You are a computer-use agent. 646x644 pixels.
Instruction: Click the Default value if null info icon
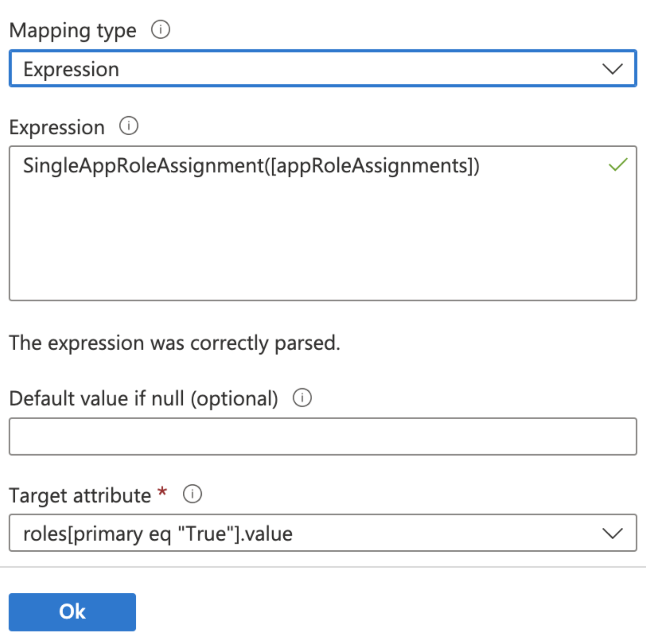[302, 398]
